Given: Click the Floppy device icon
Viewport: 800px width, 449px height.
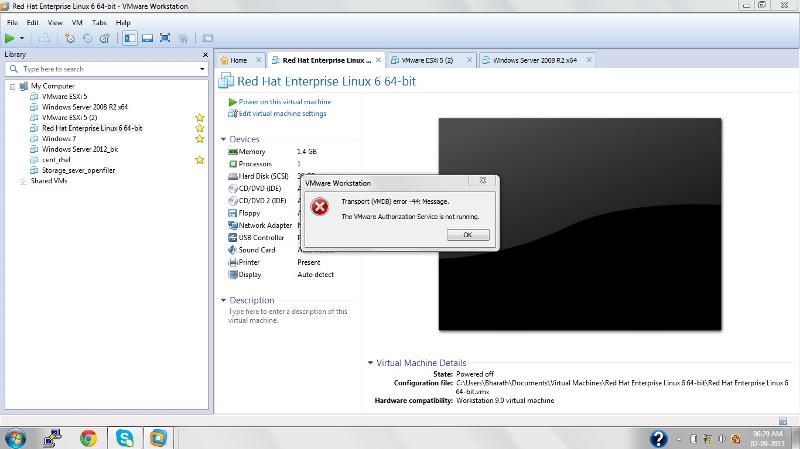Looking at the screenshot, I should tap(233, 213).
